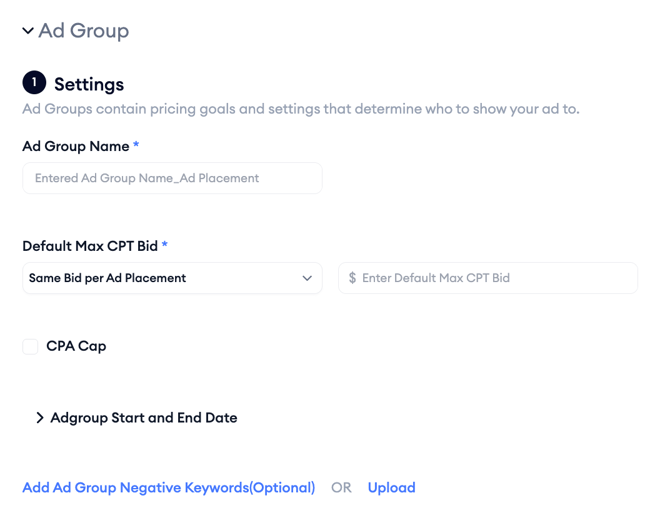The image size is (670, 508).
Task: Open the Same Bid per Ad Placement dropdown
Action: [x=160, y=278]
